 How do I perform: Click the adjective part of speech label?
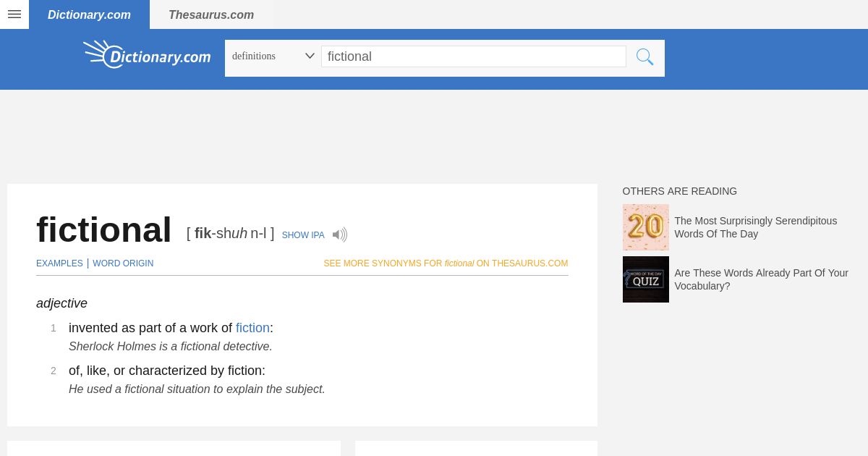pyautogui.click(x=61, y=303)
